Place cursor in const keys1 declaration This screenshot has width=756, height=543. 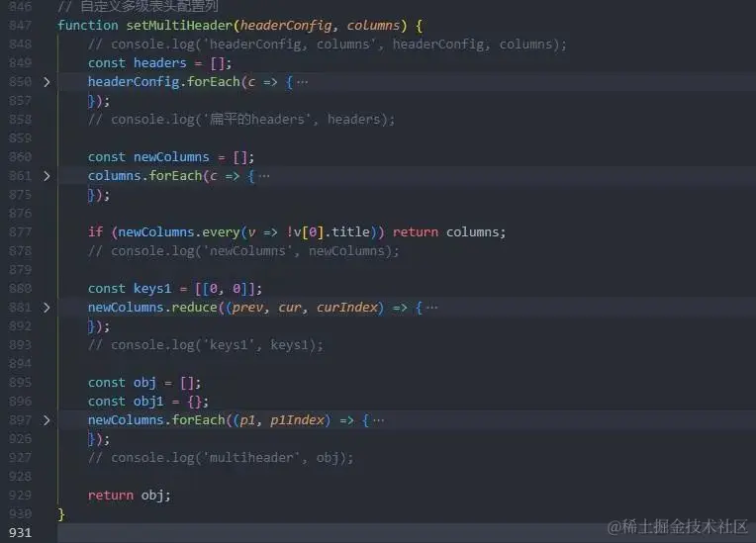[x=175, y=289]
